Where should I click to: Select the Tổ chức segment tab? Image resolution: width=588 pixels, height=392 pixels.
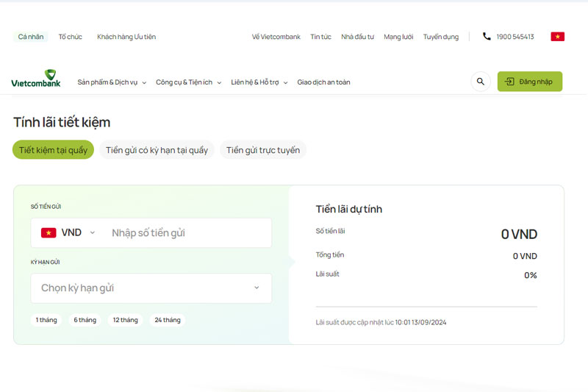(70, 37)
